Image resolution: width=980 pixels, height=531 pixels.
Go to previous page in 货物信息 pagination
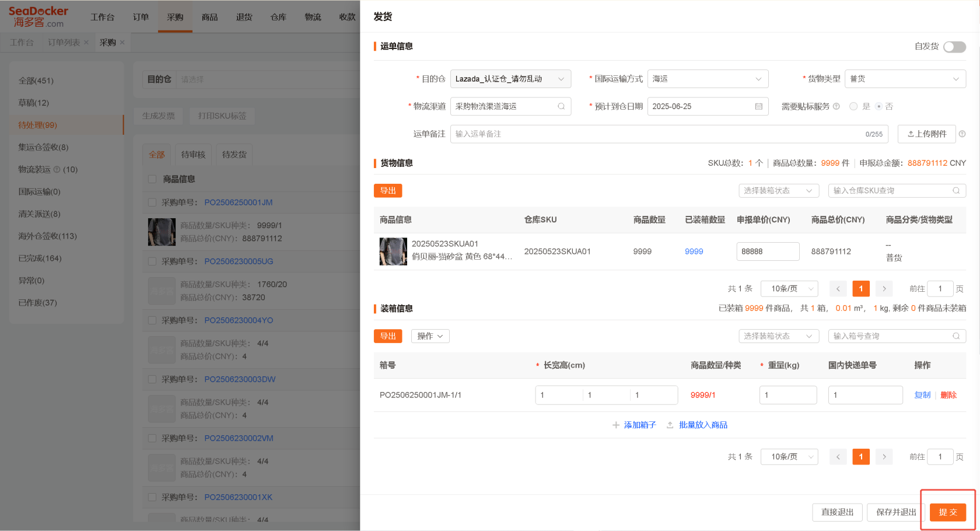(838, 289)
